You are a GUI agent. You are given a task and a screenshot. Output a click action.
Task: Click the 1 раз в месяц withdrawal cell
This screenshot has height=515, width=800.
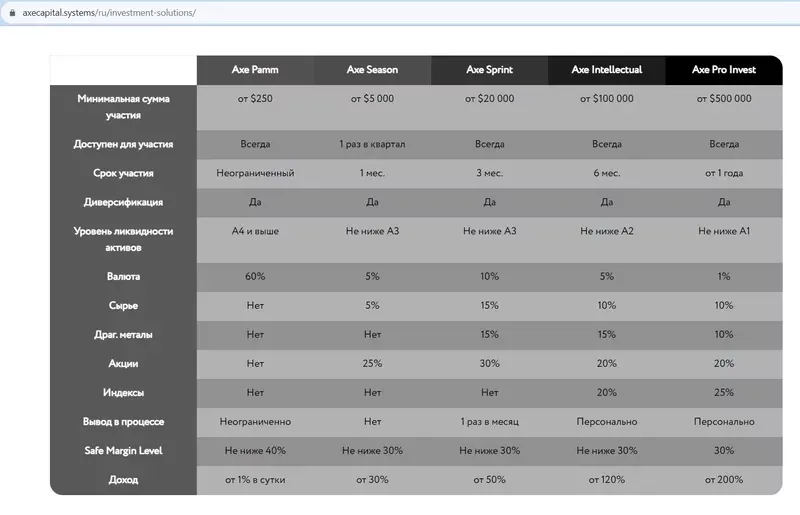490,422
